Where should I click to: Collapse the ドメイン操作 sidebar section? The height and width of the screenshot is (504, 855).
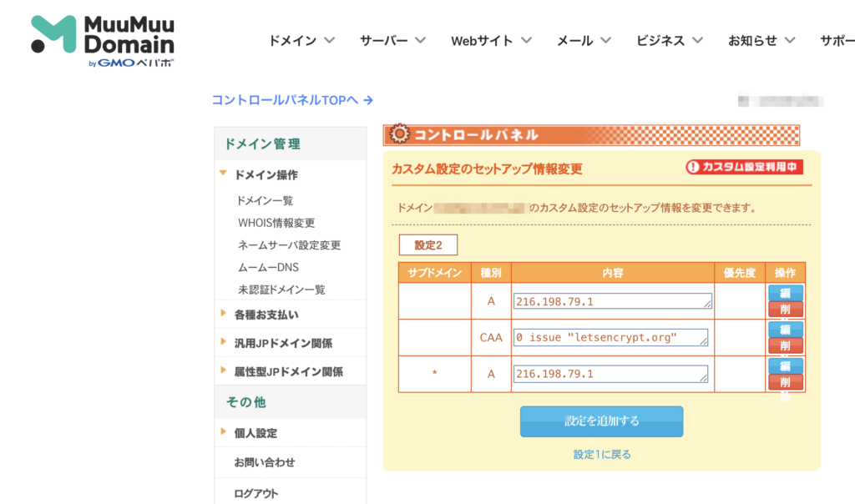click(266, 175)
